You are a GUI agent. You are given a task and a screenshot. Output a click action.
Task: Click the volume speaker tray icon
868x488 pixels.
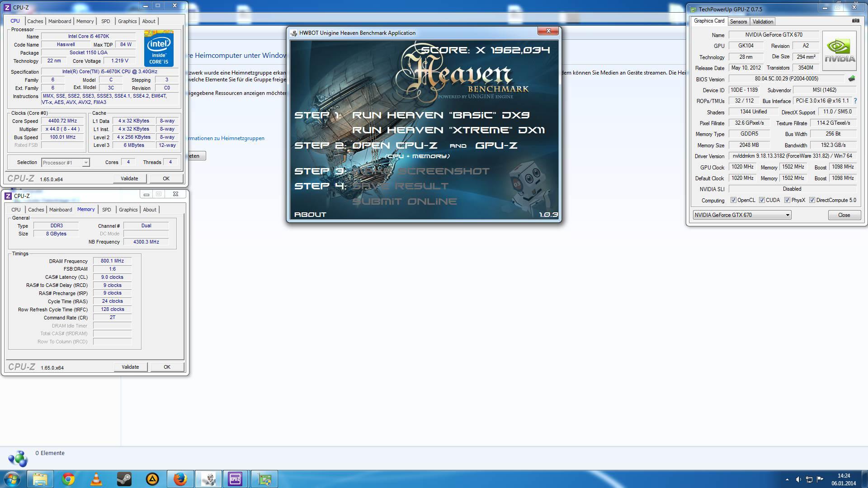click(798, 479)
